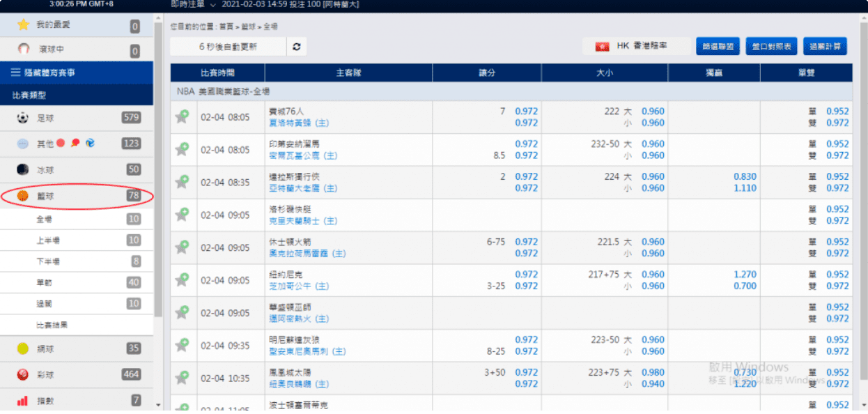
Task: Open the 滾球中 in-play section icon
Action: (x=23, y=50)
